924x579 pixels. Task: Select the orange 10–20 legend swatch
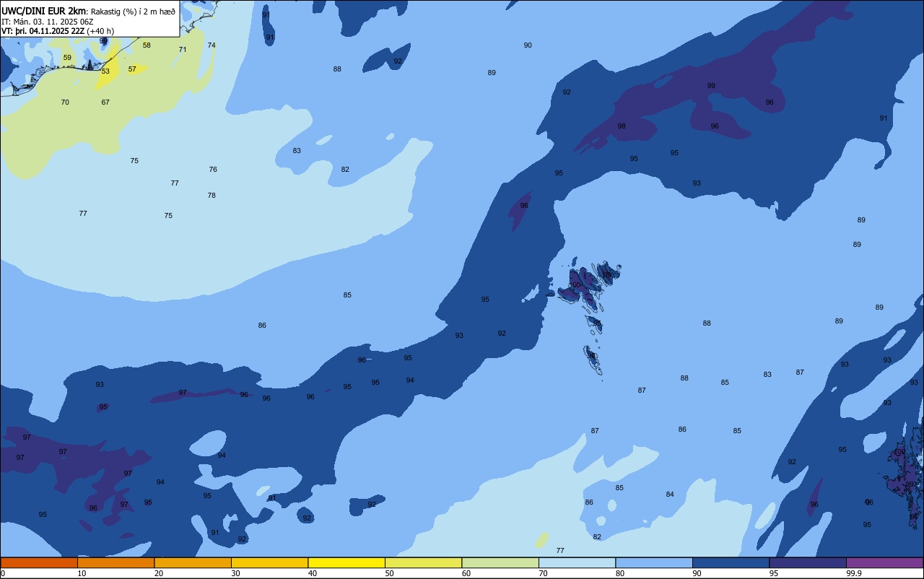click(x=115, y=562)
